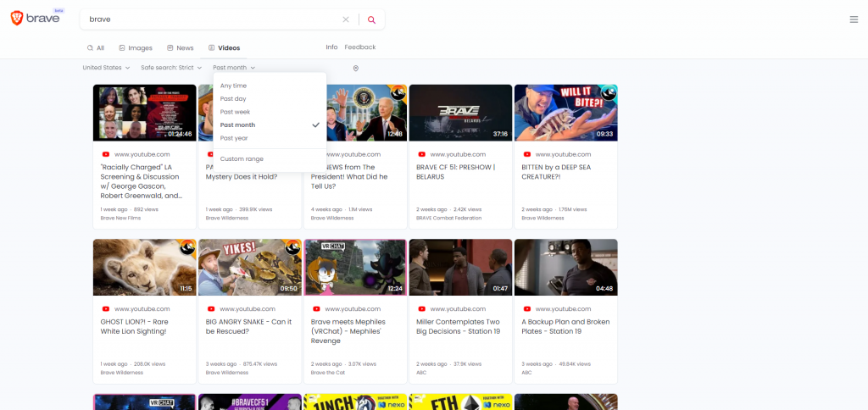Click the Brave lion logo
The width and height of the screenshot is (868, 410).
tap(17, 19)
